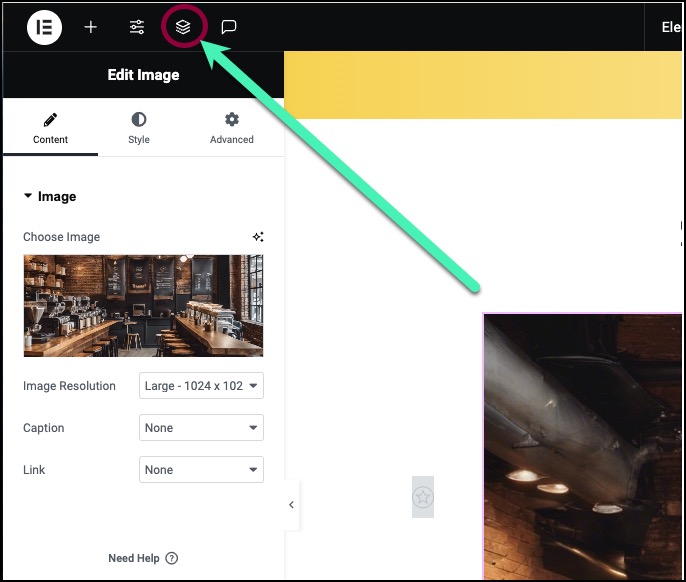This screenshot has width=686, height=582.
Task: Select the yellow banner section on canvas
Action: click(484, 85)
